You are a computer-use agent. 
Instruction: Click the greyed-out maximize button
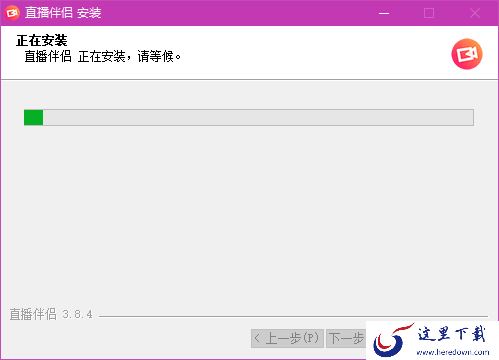(429, 13)
